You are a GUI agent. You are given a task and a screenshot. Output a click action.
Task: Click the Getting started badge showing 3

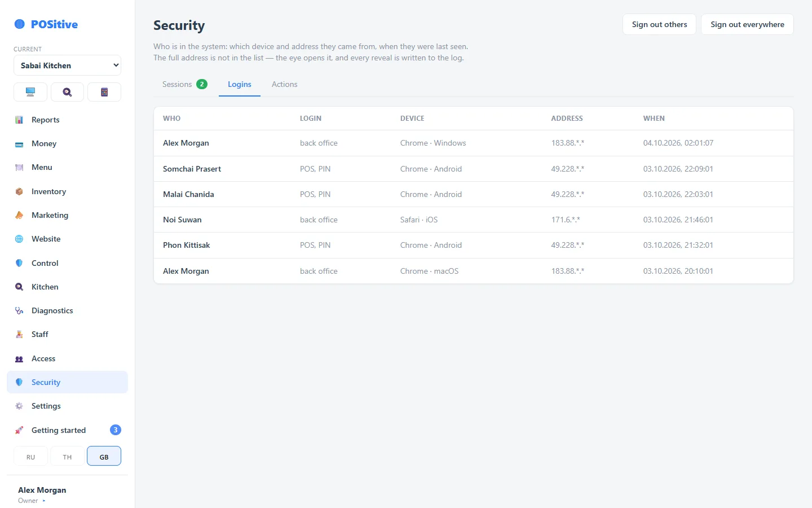116,430
